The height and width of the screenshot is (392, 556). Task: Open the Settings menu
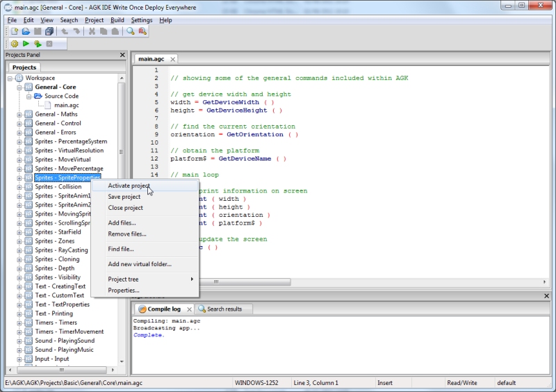(x=142, y=20)
